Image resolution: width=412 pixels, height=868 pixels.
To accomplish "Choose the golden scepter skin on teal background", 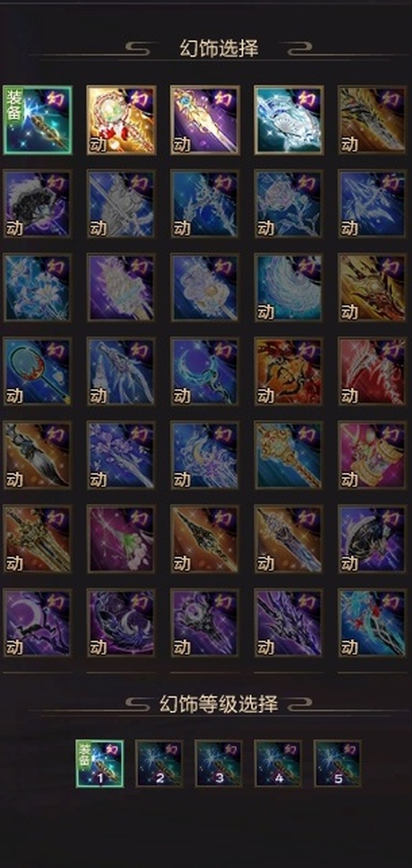I will click(x=289, y=456).
